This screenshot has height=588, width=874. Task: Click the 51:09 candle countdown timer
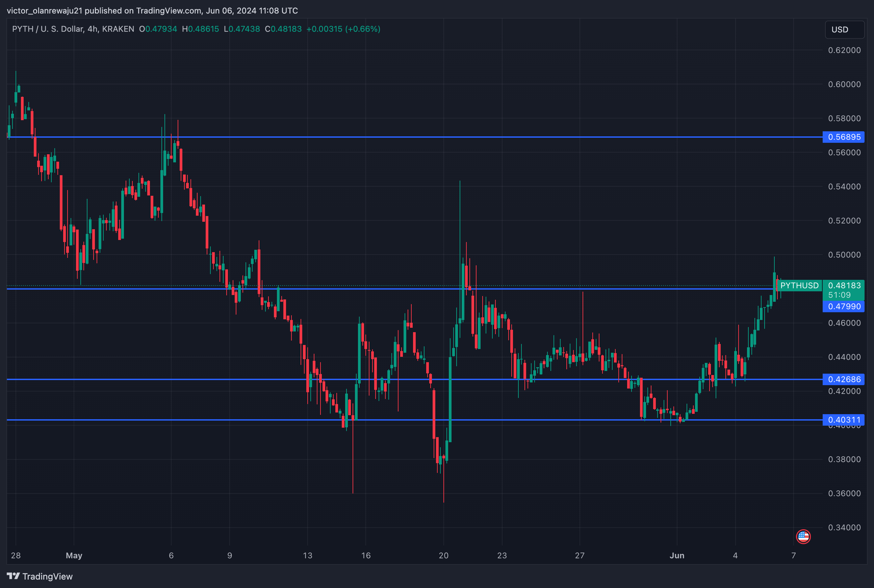839,295
